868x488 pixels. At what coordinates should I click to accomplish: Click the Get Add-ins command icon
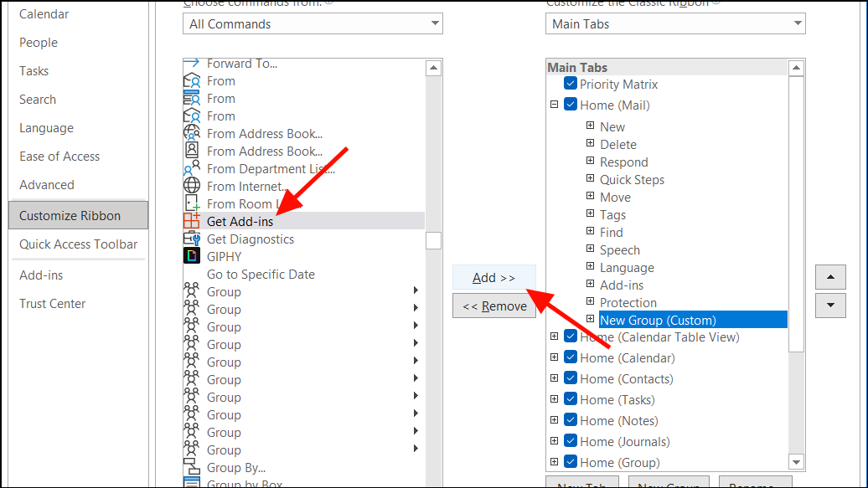point(190,221)
